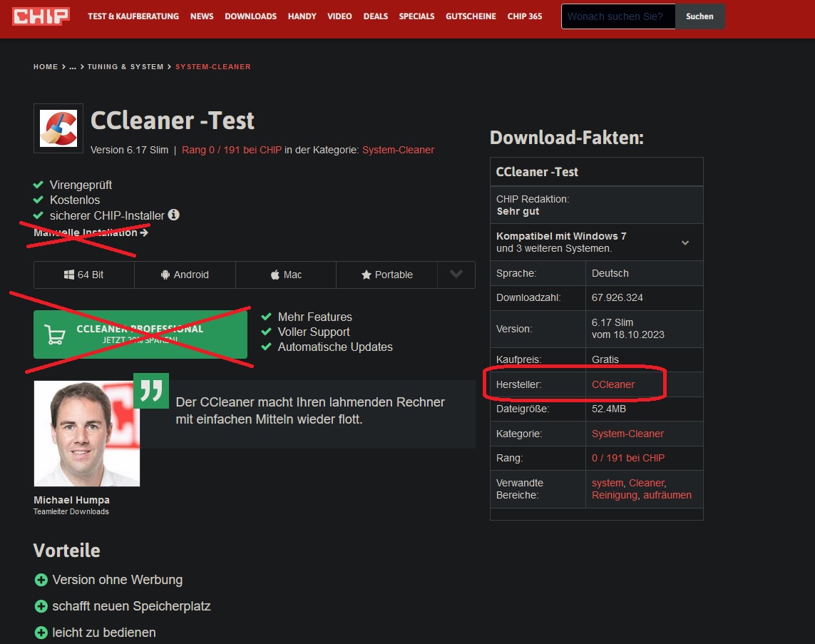Image resolution: width=815 pixels, height=644 pixels.
Task: Go to HOME breadcrumb
Action: tap(46, 66)
